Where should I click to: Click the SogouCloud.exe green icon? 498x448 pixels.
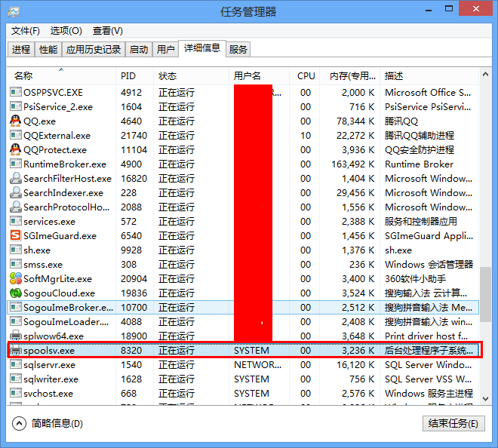[x=15, y=293]
